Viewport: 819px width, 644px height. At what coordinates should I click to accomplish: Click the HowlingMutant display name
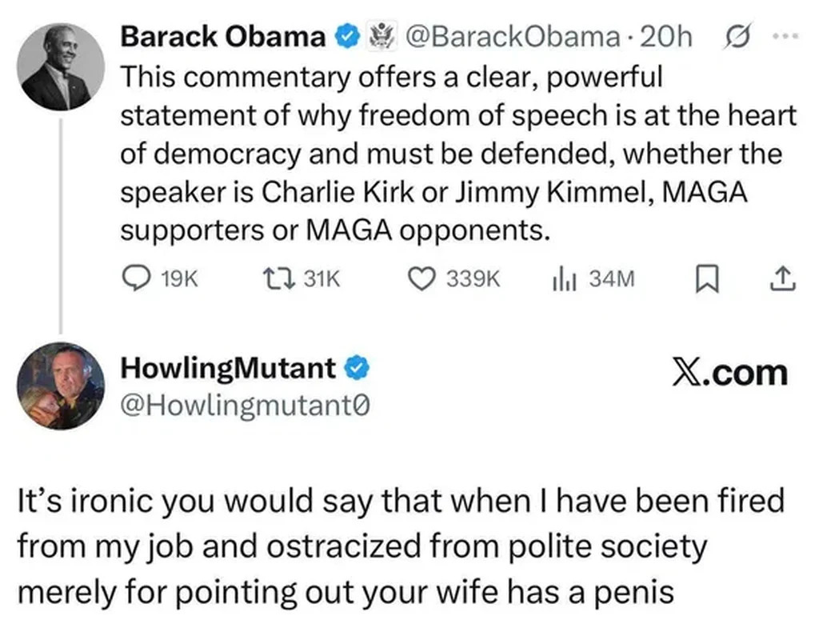pos(228,368)
